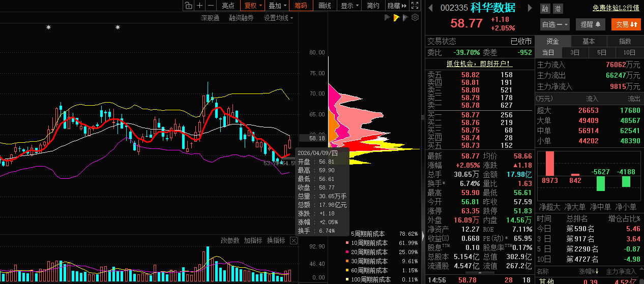Open the 抓住机会，即刻开户 link
The image size is (644, 284).
tap(479, 64)
